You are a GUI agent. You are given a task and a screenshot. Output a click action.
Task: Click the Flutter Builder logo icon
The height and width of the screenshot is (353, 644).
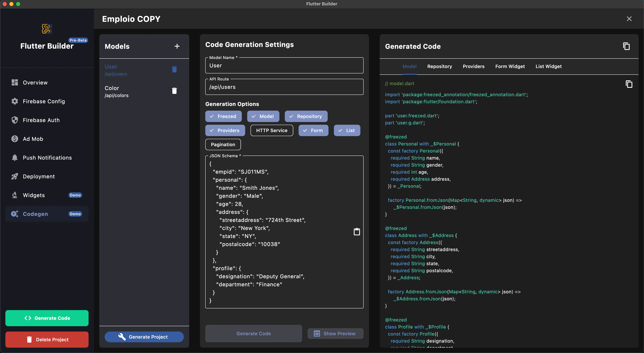point(47,29)
